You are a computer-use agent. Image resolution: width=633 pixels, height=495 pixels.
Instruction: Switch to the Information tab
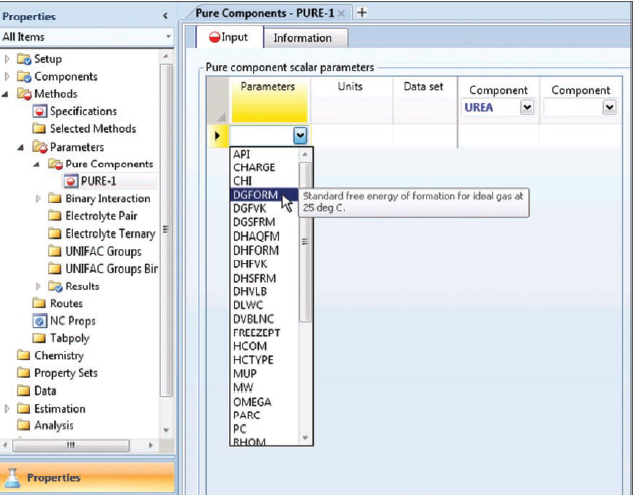[302, 38]
